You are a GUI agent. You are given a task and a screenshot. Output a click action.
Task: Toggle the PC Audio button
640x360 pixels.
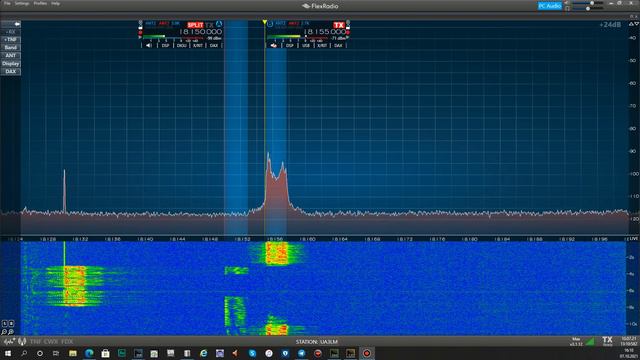point(550,6)
